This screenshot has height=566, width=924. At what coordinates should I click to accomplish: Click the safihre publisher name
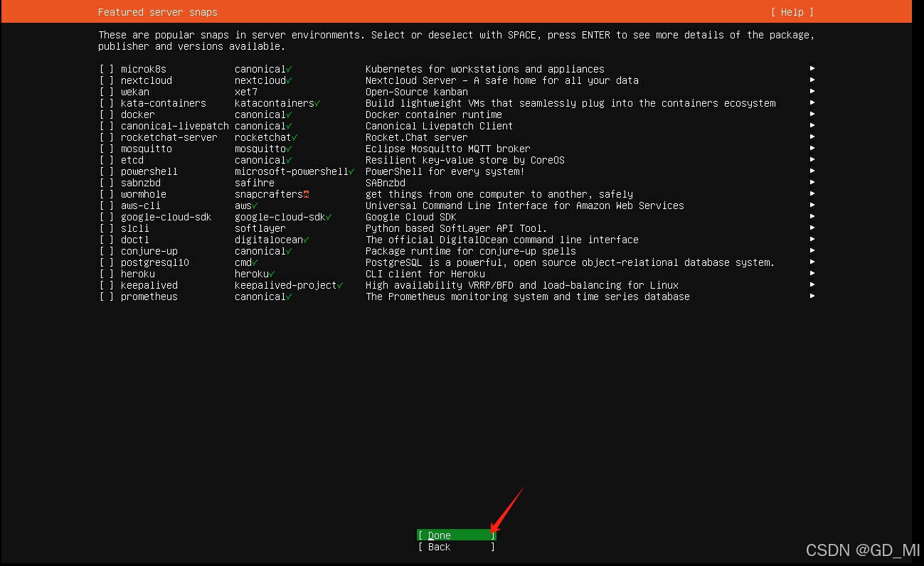[255, 183]
